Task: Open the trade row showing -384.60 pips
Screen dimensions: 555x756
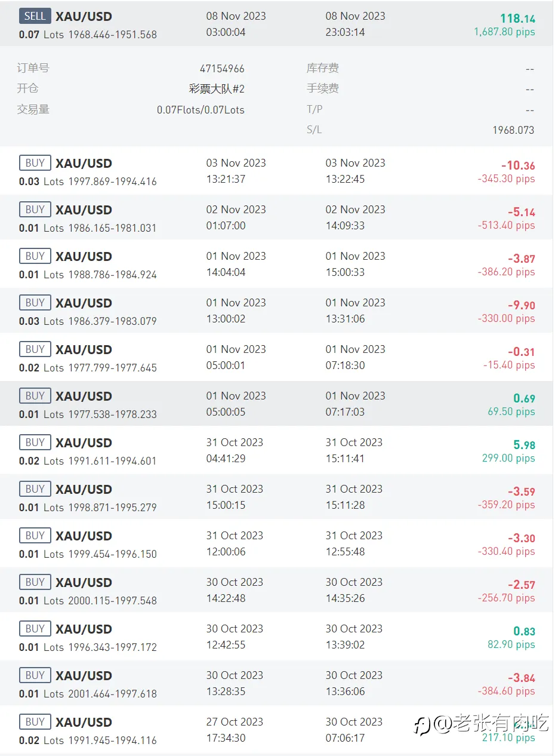Action: coord(277,683)
